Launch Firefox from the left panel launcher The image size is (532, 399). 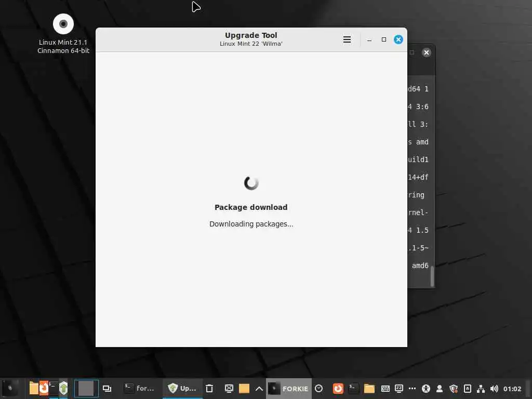(x=44, y=389)
